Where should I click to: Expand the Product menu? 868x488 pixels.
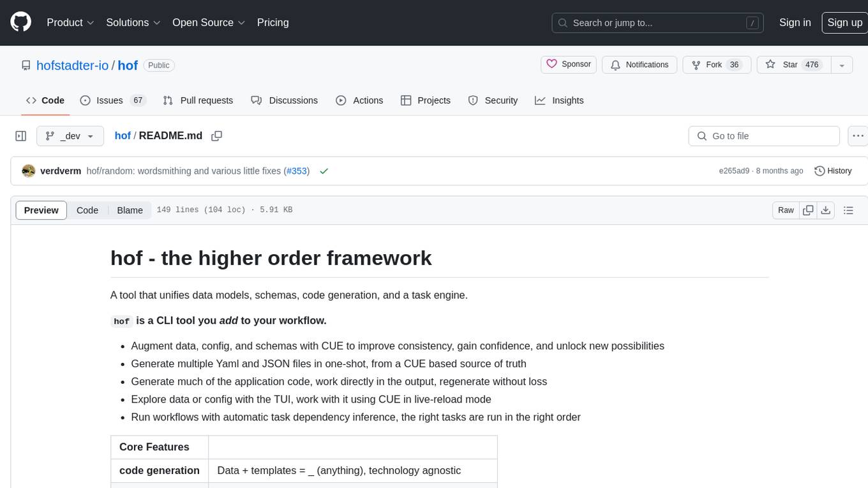pos(70,22)
